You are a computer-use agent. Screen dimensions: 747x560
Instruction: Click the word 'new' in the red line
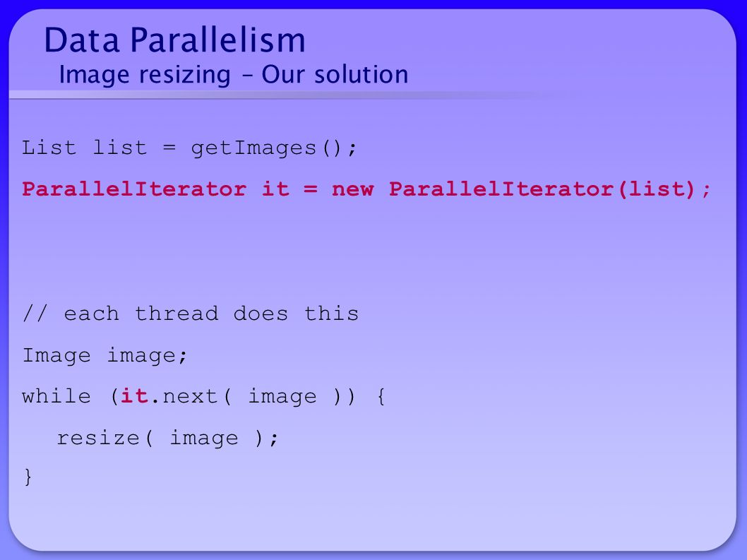coord(353,190)
